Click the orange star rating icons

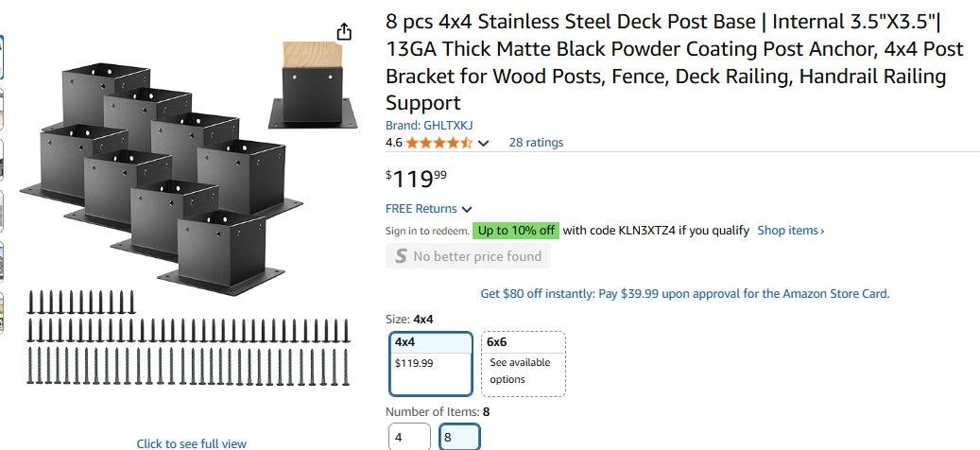pos(438,143)
